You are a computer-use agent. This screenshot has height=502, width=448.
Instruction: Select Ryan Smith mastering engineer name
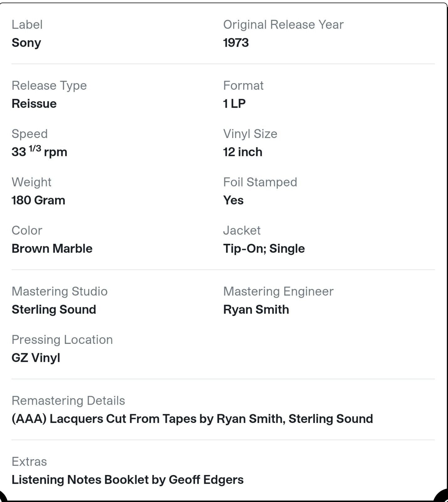(x=256, y=309)
